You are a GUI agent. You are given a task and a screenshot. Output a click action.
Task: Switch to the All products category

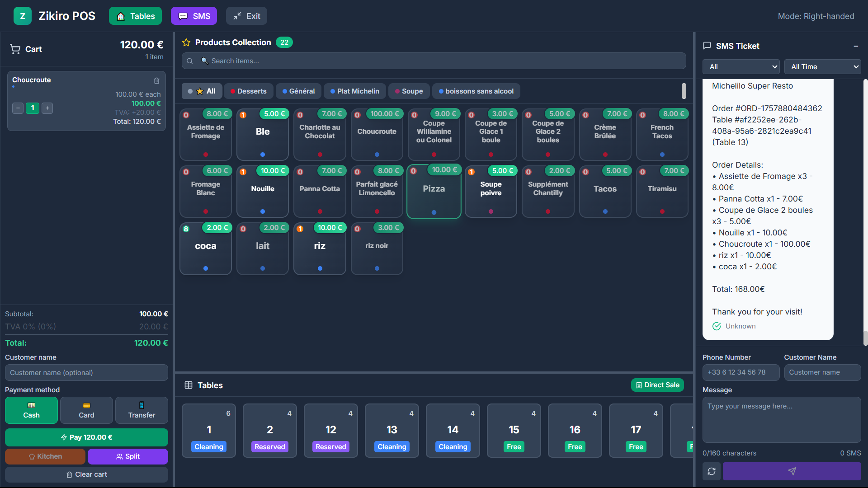pos(202,91)
